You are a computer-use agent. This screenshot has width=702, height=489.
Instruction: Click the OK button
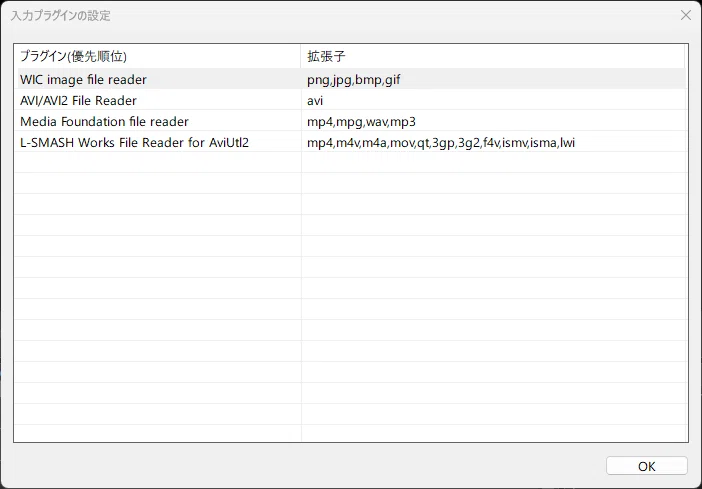point(646,466)
